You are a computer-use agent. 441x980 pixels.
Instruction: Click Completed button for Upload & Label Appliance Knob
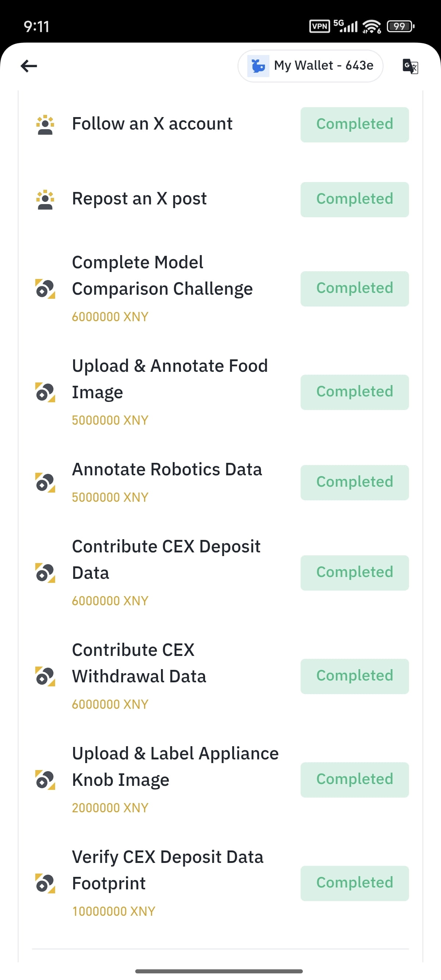pos(355,780)
